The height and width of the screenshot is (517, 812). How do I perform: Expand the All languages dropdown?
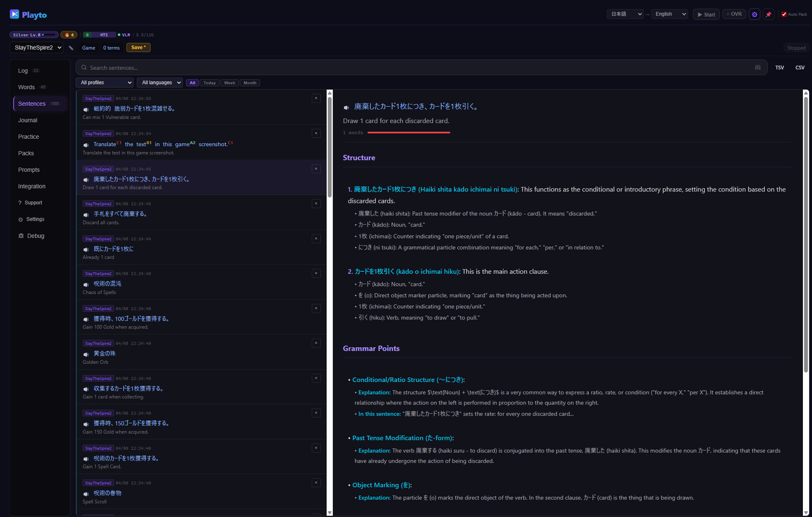160,83
